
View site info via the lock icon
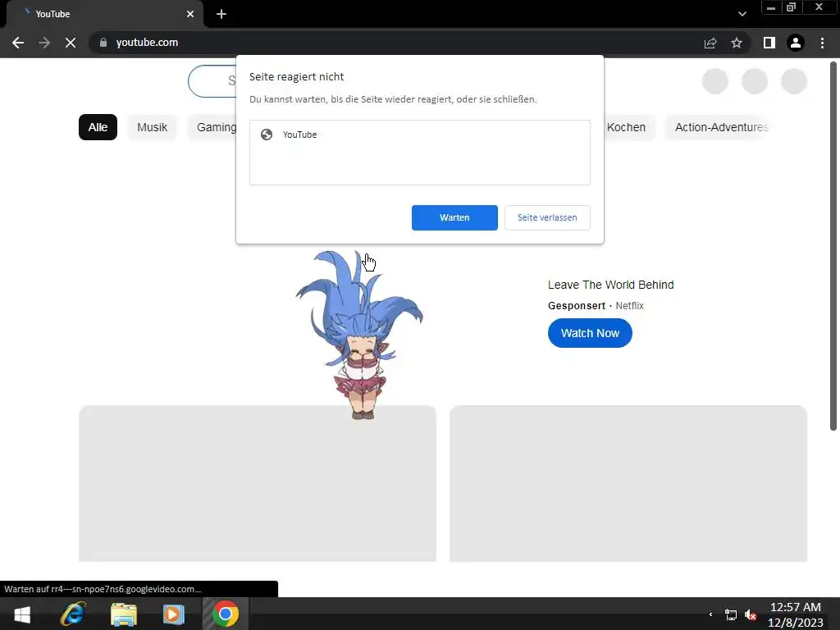point(103,43)
